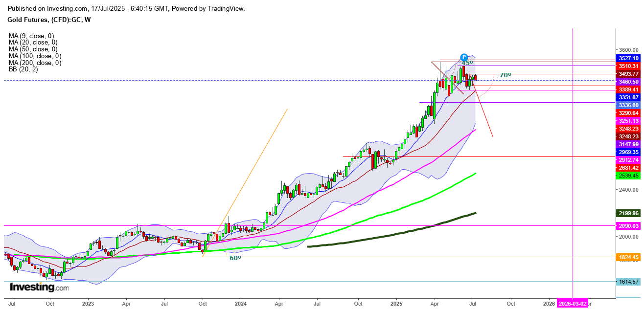Click the -45° angle annotation
644x310 pixels.
click(466, 63)
